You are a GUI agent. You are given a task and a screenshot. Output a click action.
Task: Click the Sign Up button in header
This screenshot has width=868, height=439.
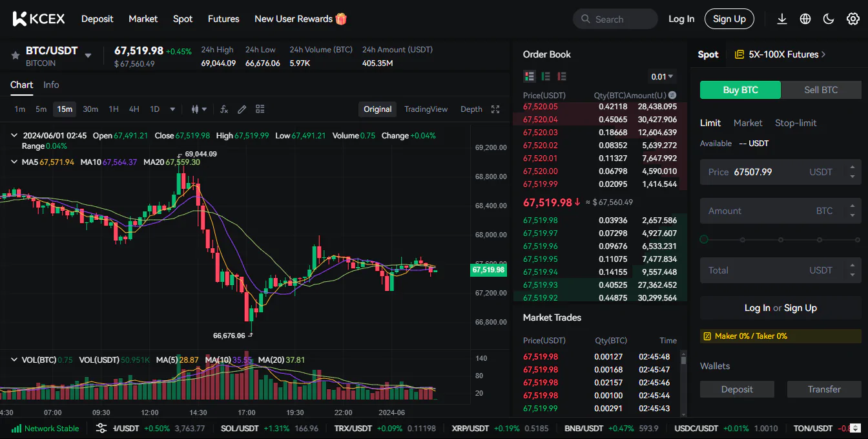[x=729, y=19]
